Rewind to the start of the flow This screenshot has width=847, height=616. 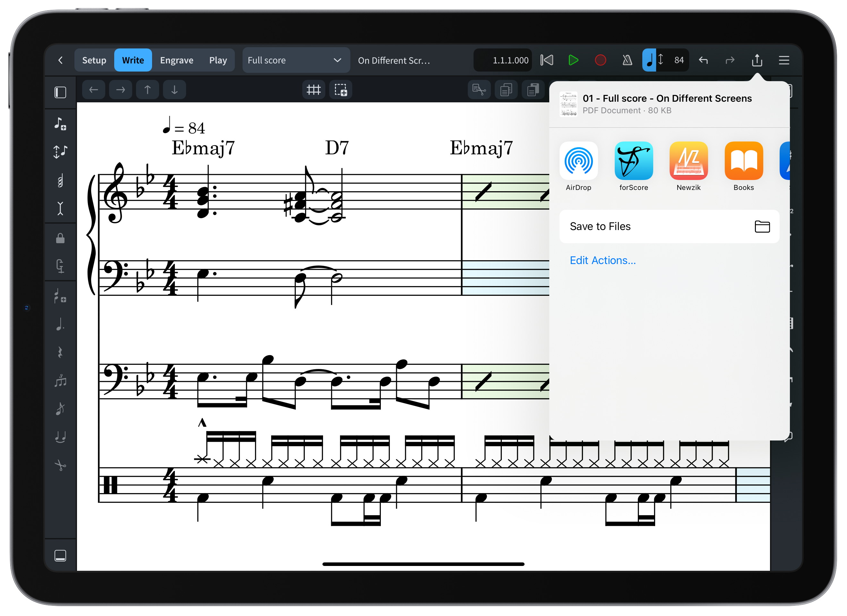547,60
